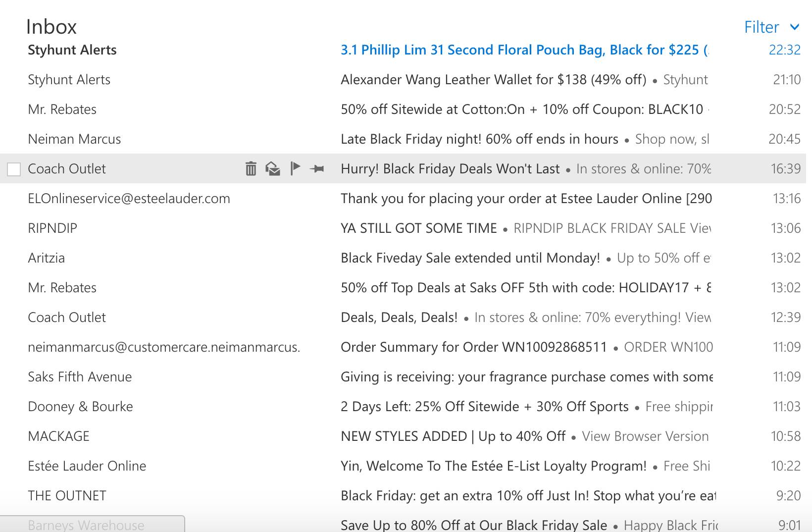Open the Filter dropdown menu
The width and height of the screenshot is (812, 532).
point(771,27)
